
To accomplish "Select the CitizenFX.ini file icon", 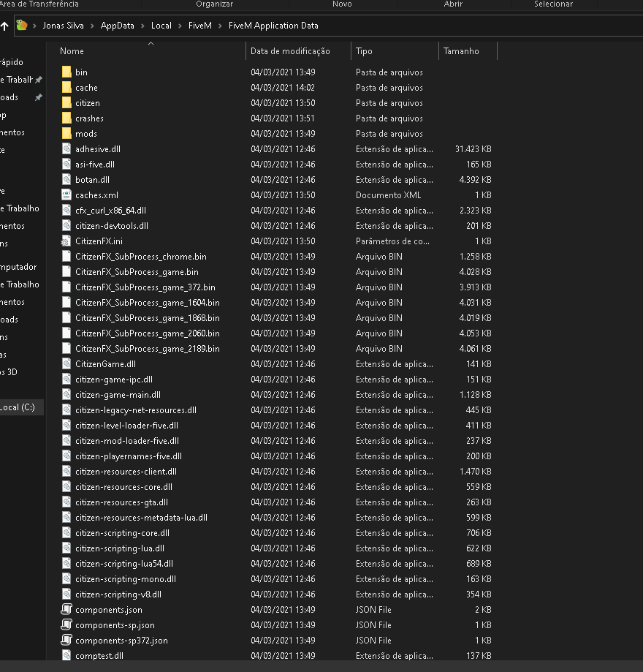I will (66, 241).
